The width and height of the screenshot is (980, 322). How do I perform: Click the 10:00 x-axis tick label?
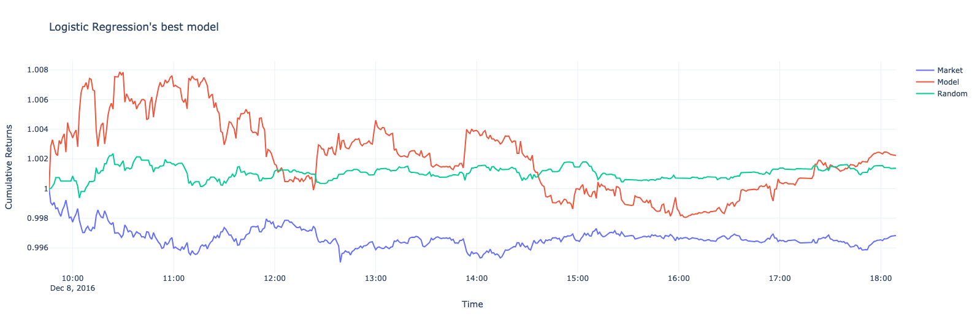(72, 278)
